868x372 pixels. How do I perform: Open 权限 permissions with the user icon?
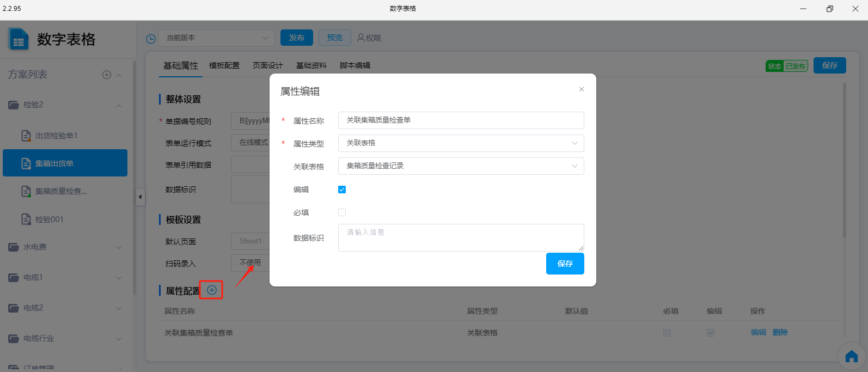pos(369,38)
